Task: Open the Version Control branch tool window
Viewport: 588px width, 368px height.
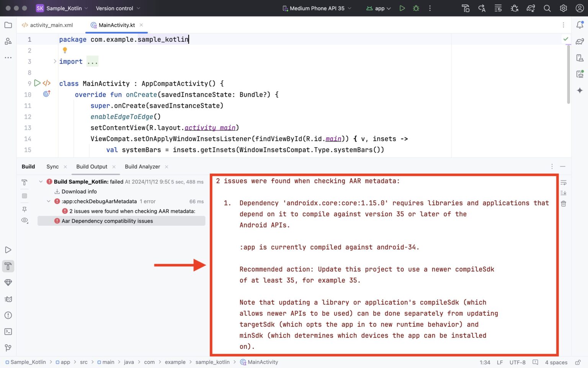Action: [8, 348]
